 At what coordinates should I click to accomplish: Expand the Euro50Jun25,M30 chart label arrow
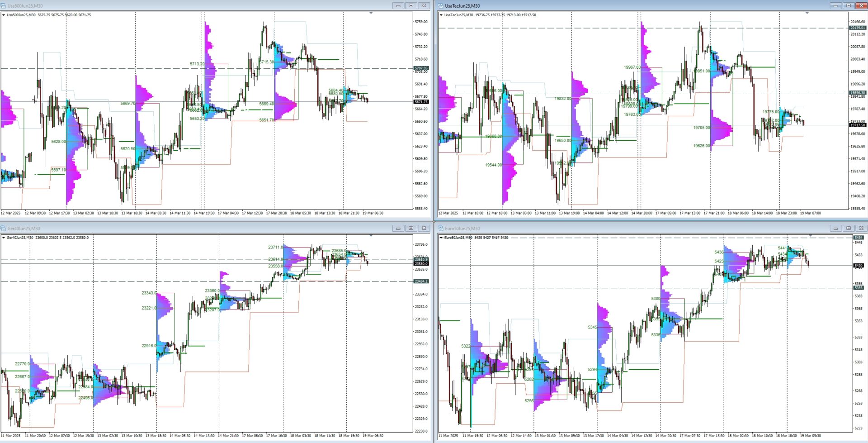(441, 238)
